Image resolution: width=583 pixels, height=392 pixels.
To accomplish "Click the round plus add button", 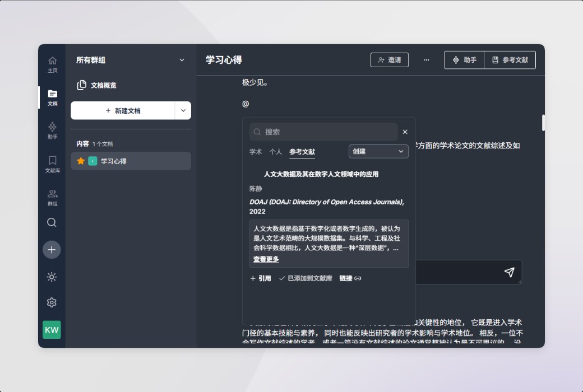I will pos(52,250).
